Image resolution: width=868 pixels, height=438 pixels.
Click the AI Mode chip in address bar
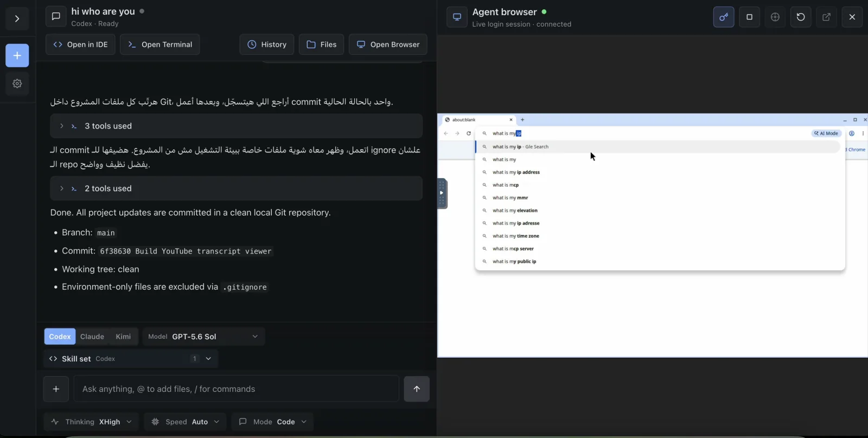(826, 134)
